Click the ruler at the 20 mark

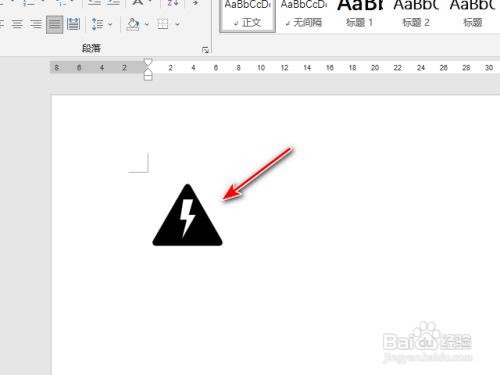(375, 68)
